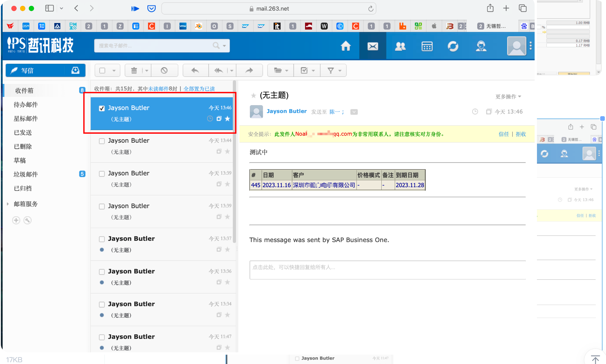
Task: Open the 星标邮件 folder
Action: click(x=26, y=119)
